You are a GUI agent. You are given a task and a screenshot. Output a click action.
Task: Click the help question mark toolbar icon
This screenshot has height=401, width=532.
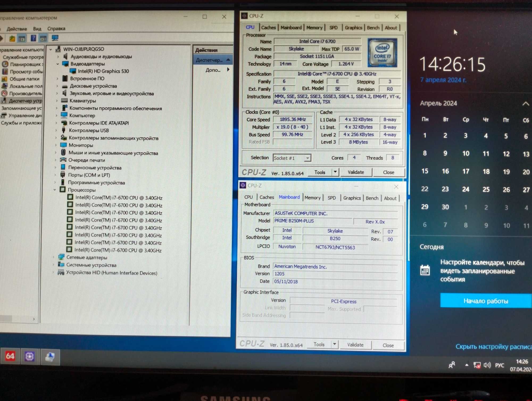tap(33, 38)
